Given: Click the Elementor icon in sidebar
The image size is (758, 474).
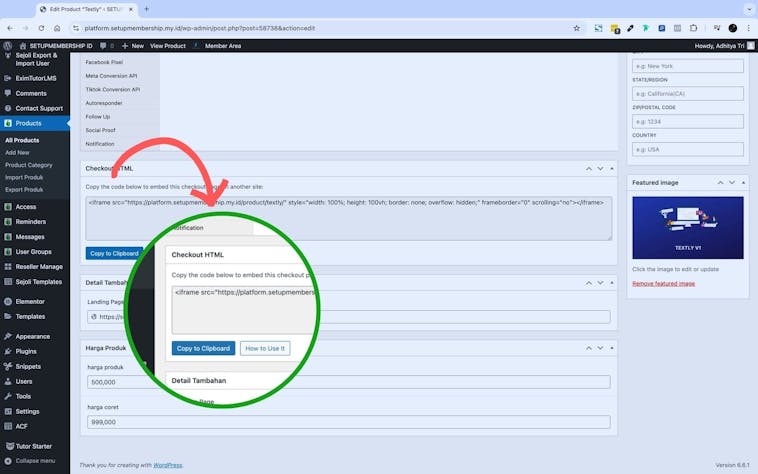Looking at the screenshot, I should [8, 301].
